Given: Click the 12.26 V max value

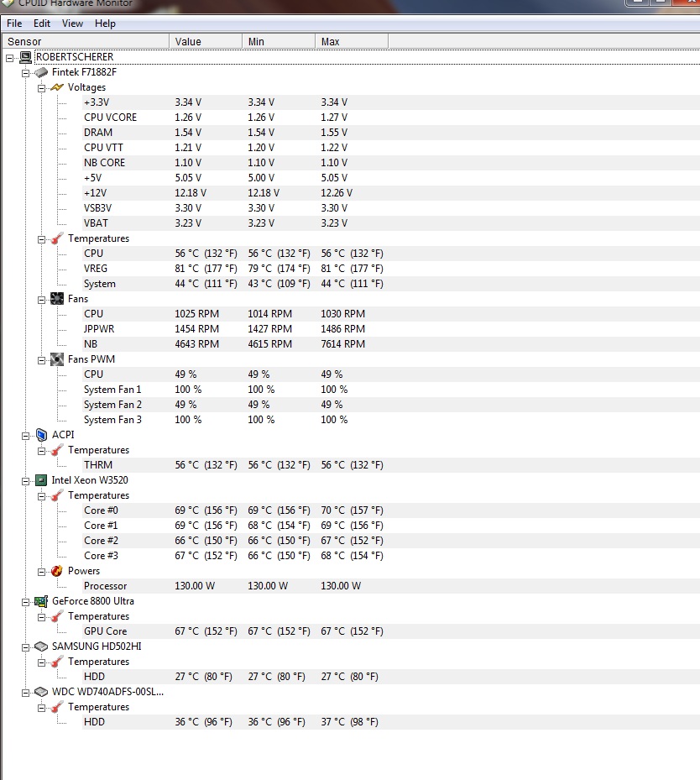Looking at the screenshot, I should 337,193.
